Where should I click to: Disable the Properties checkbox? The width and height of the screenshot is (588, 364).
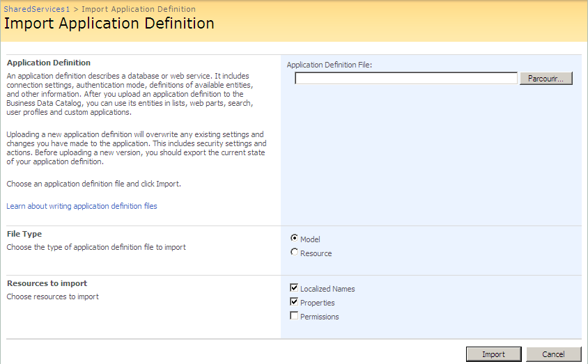(x=294, y=302)
